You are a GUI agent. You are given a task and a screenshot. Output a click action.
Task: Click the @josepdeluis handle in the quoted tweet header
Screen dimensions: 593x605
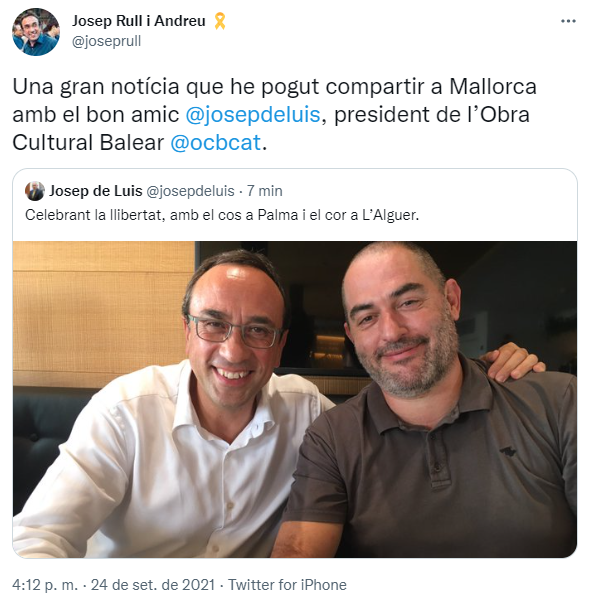(191, 191)
